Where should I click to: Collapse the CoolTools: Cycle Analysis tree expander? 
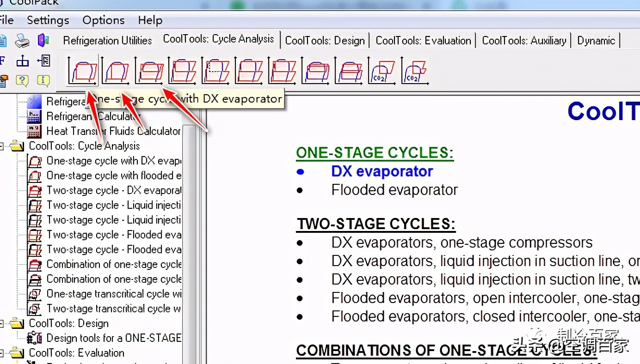pyautogui.click(x=1, y=146)
